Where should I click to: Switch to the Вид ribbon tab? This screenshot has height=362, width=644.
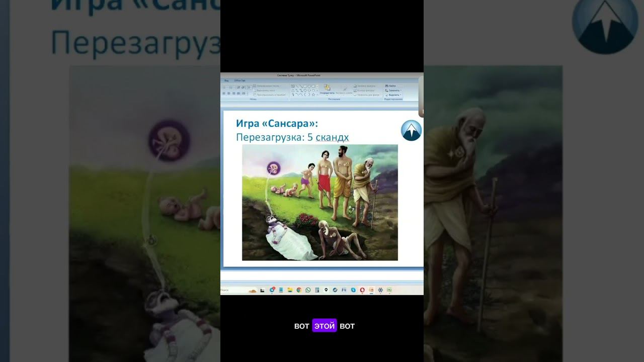226,80
